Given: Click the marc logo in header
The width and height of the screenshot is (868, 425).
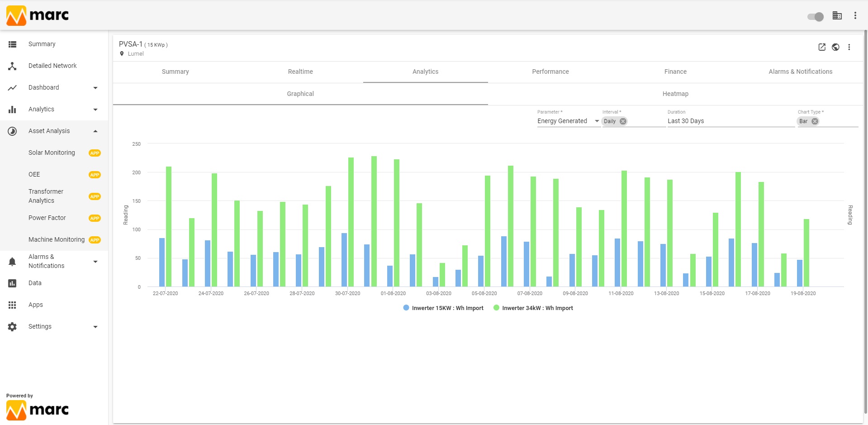Looking at the screenshot, I should 38,15.
